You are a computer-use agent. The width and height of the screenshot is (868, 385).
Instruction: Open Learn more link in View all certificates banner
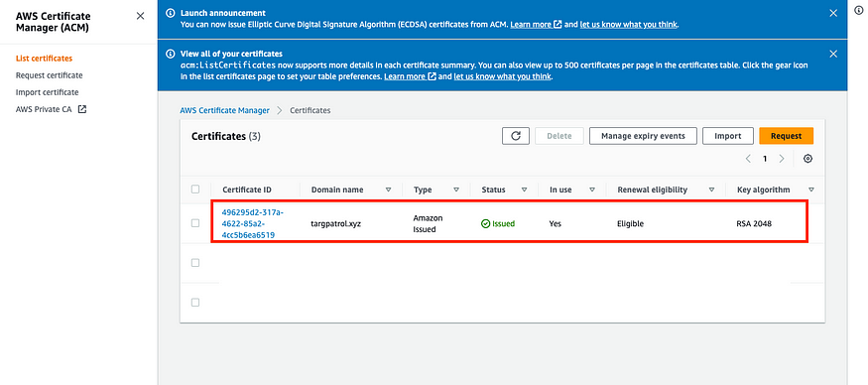410,76
